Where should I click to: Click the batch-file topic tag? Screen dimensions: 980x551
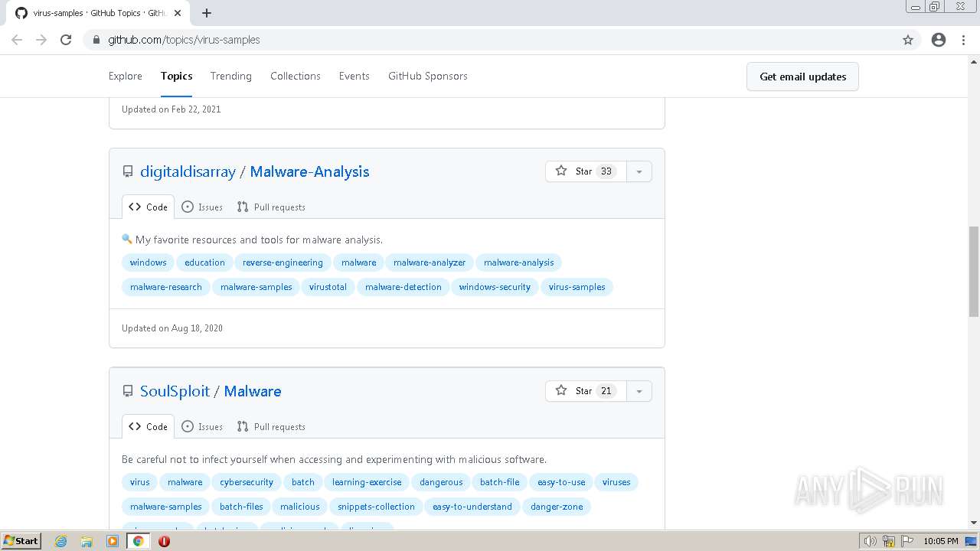(500, 482)
